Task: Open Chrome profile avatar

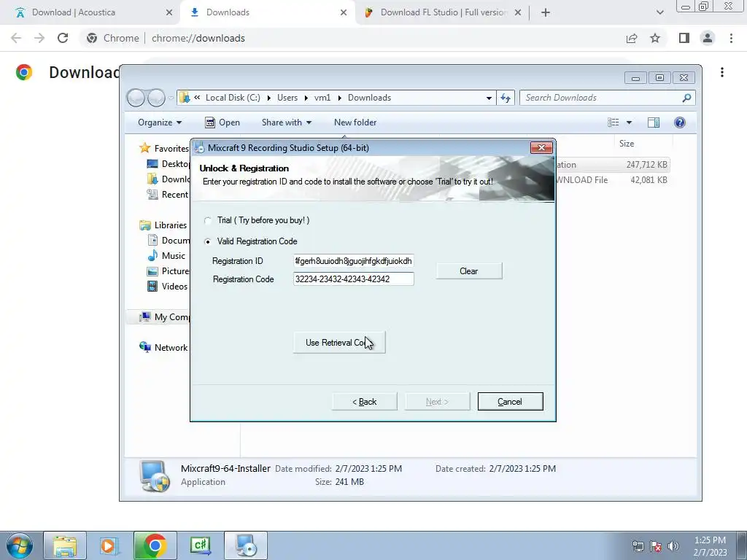Action: click(708, 38)
